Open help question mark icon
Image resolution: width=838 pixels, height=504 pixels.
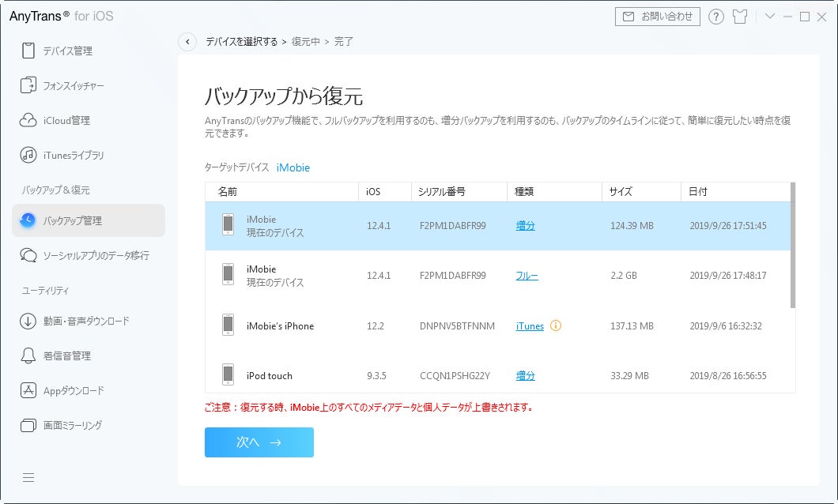coord(715,17)
